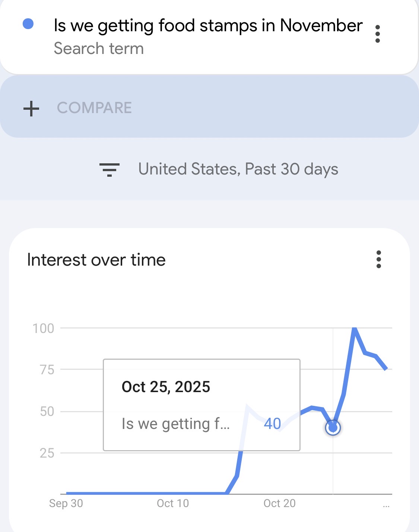The height and width of the screenshot is (532, 419).
Task: Click the Oct 10 axis label
Action: coord(173,503)
